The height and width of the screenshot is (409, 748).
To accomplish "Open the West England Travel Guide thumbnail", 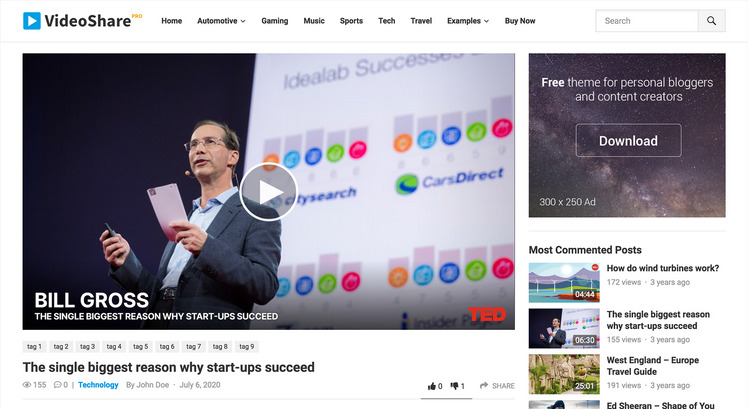I will pos(564,374).
